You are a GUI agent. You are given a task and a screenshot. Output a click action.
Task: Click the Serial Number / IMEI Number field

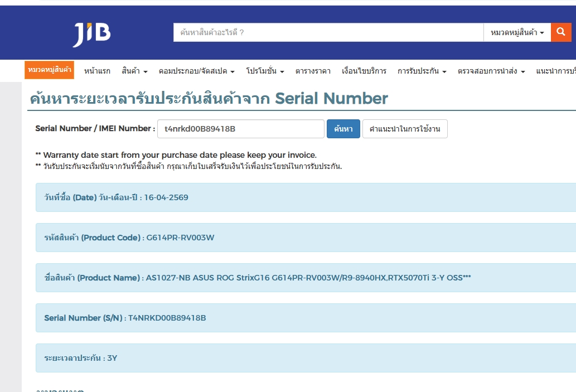241,129
